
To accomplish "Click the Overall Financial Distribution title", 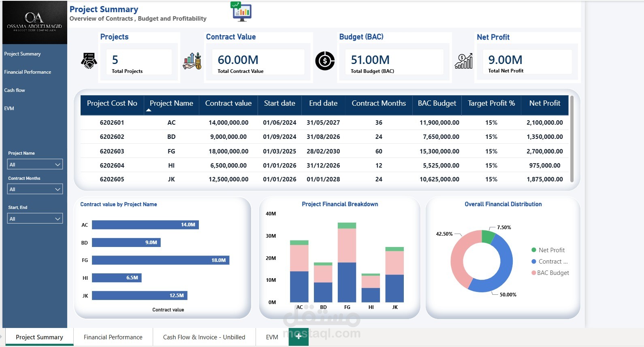I will (x=503, y=204).
